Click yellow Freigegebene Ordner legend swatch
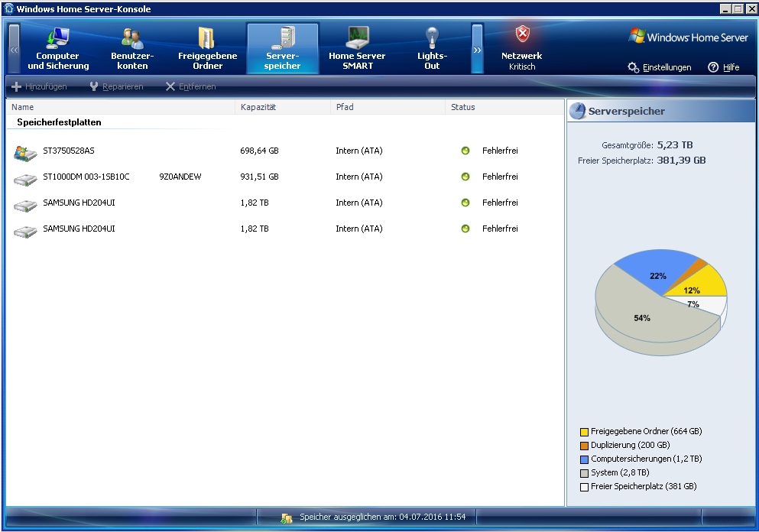This screenshot has height=532, width=759. click(x=584, y=432)
